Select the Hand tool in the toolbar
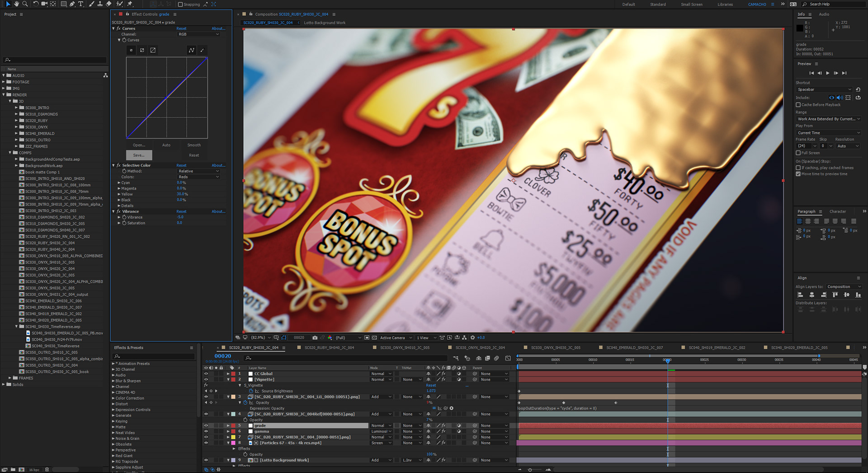The image size is (868, 473). tap(16, 4)
